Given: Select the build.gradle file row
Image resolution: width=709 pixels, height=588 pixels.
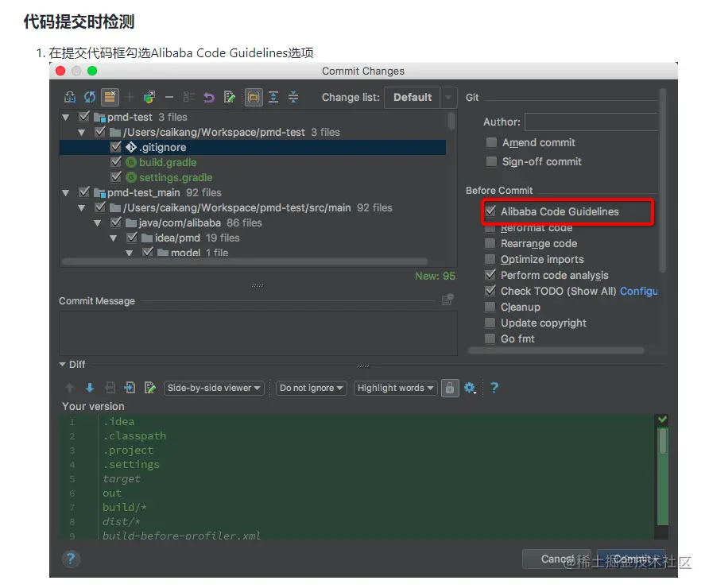Looking at the screenshot, I should coord(253,162).
